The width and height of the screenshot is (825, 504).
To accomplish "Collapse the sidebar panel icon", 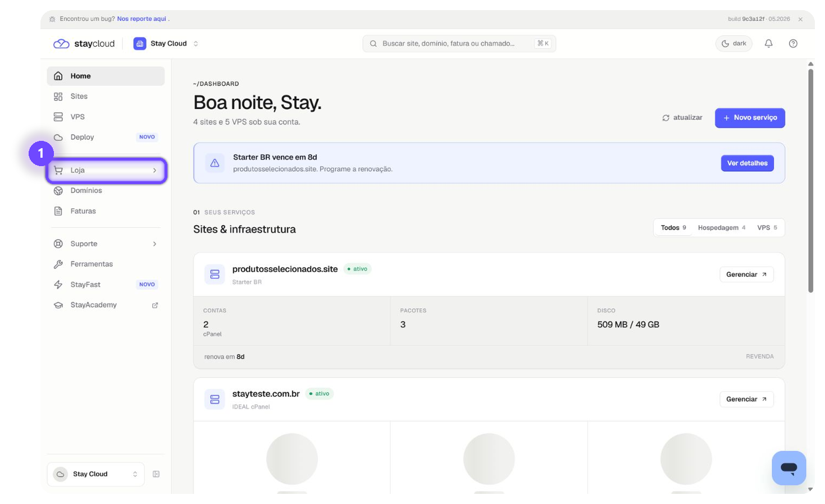I will point(156,474).
